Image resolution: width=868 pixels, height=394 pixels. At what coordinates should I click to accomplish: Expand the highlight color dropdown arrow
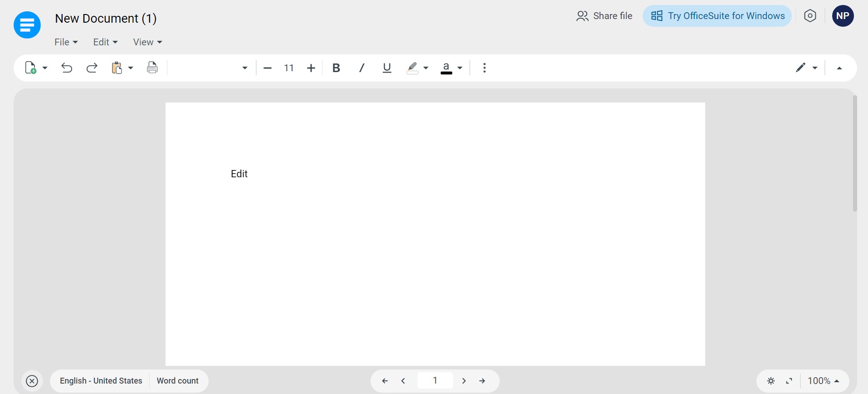click(426, 68)
